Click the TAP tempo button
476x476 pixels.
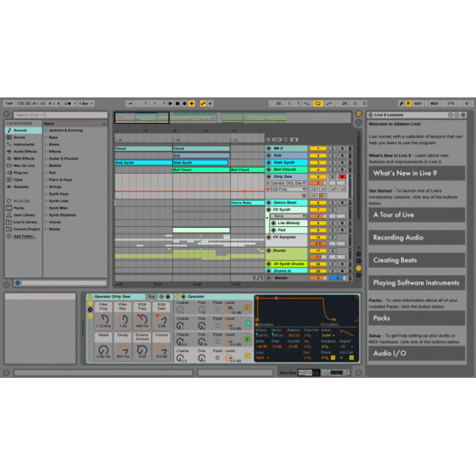(x=9, y=103)
